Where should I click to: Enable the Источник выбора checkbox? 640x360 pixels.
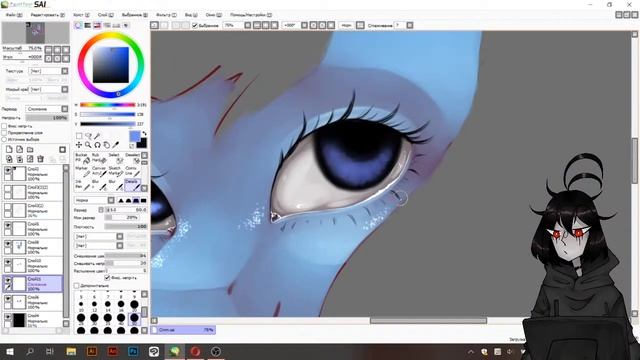[x=4, y=139]
